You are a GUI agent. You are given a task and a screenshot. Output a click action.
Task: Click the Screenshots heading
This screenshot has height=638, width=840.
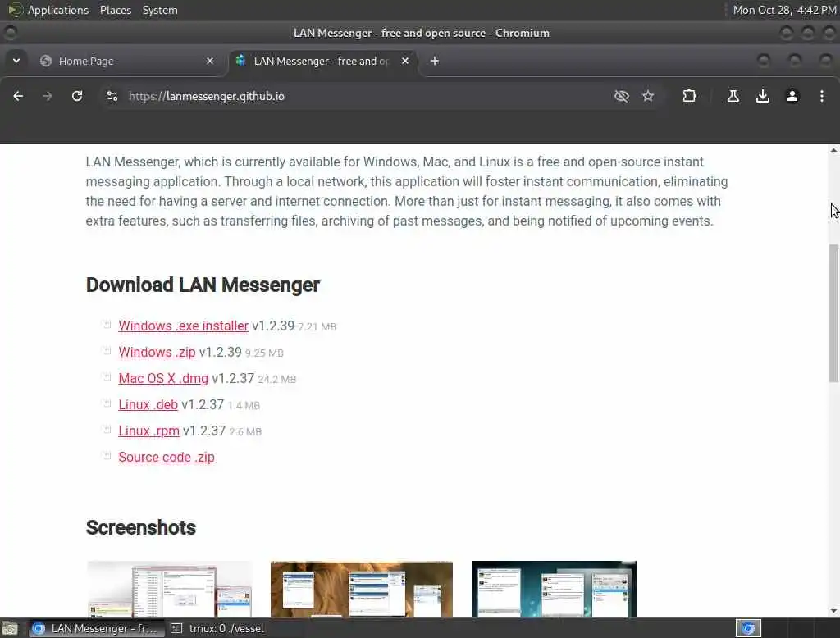point(141,527)
